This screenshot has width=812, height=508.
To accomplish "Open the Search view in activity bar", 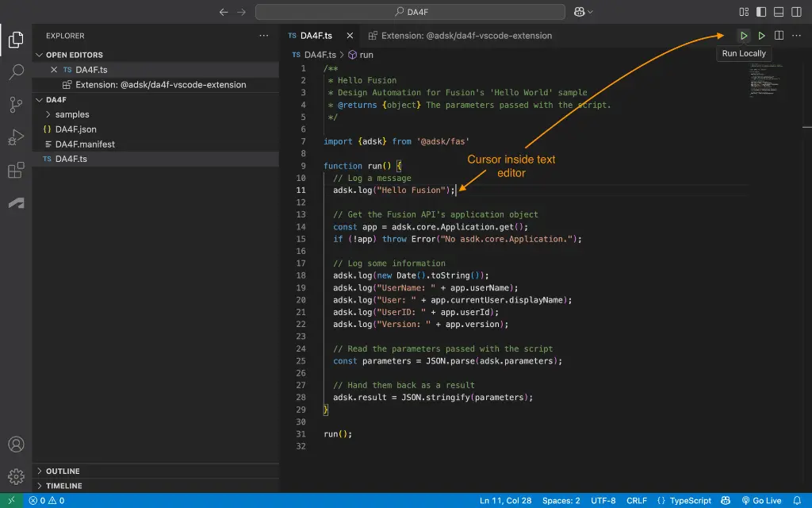I will (16, 71).
